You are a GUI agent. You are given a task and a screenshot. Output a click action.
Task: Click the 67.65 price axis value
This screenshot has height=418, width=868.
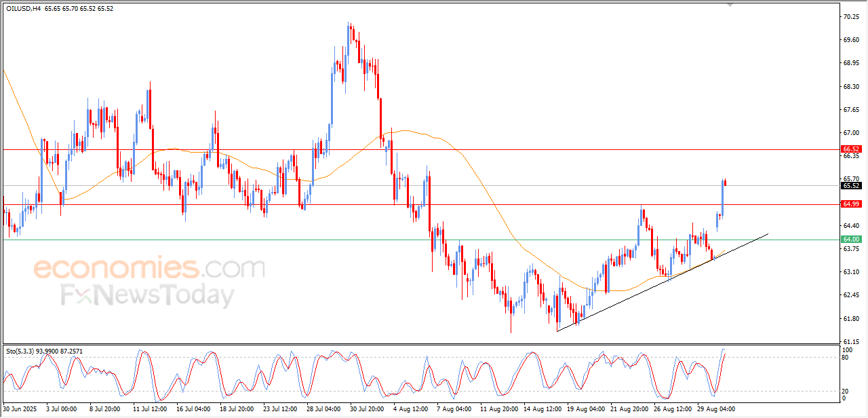pyautogui.click(x=851, y=110)
